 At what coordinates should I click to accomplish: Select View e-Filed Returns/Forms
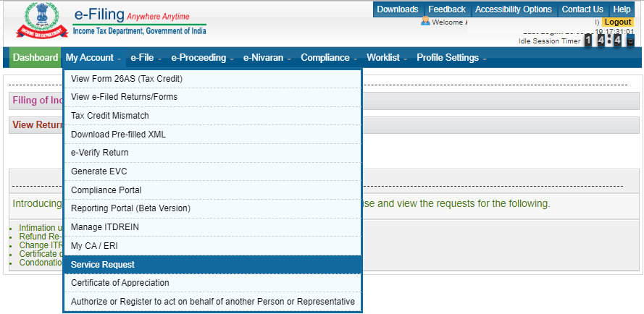click(x=213, y=97)
